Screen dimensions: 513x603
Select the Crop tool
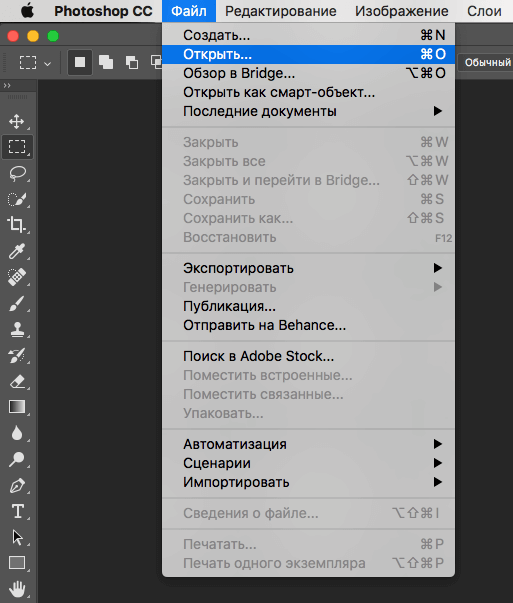pyautogui.click(x=17, y=225)
